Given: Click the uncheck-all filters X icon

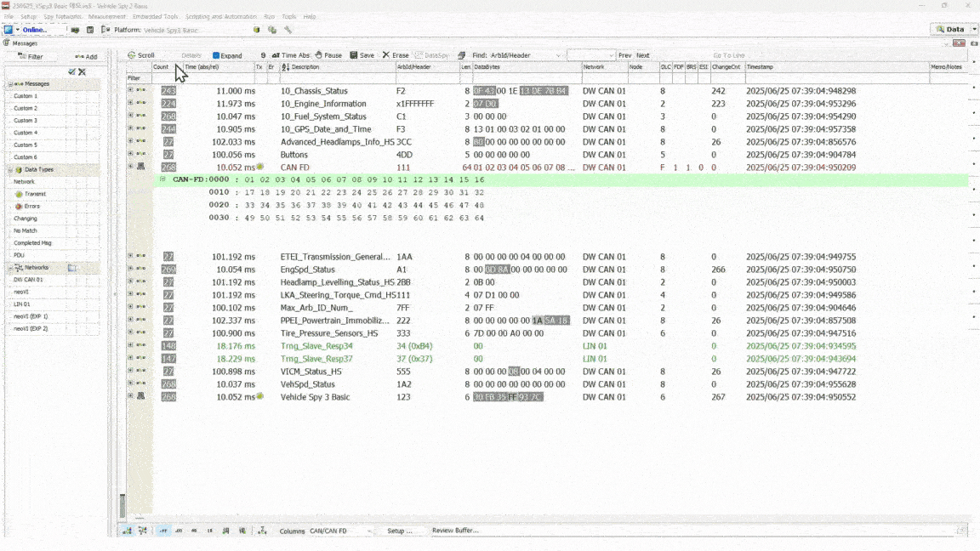Looking at the screenshot, I should (82, 71).
